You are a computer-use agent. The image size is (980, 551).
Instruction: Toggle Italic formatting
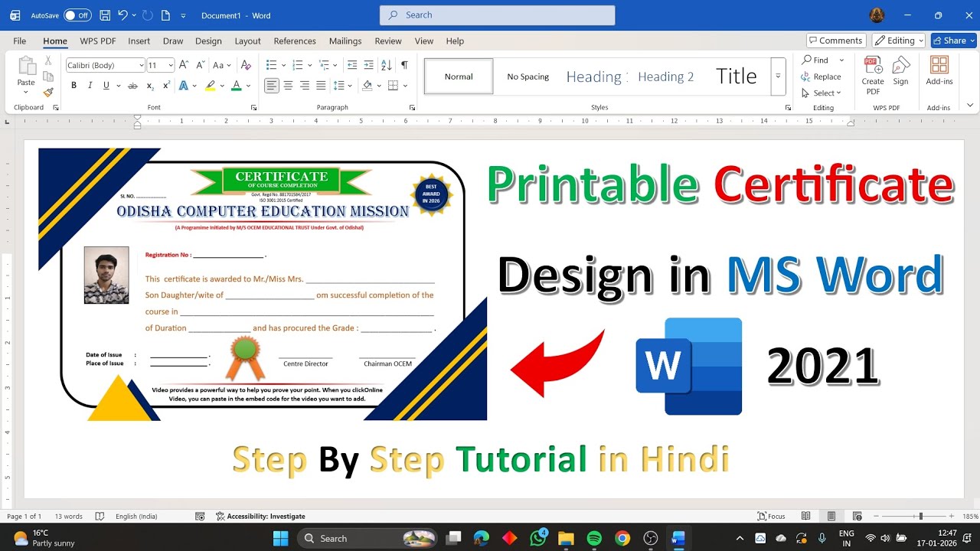pyautogui.click(x=90, y=86)
